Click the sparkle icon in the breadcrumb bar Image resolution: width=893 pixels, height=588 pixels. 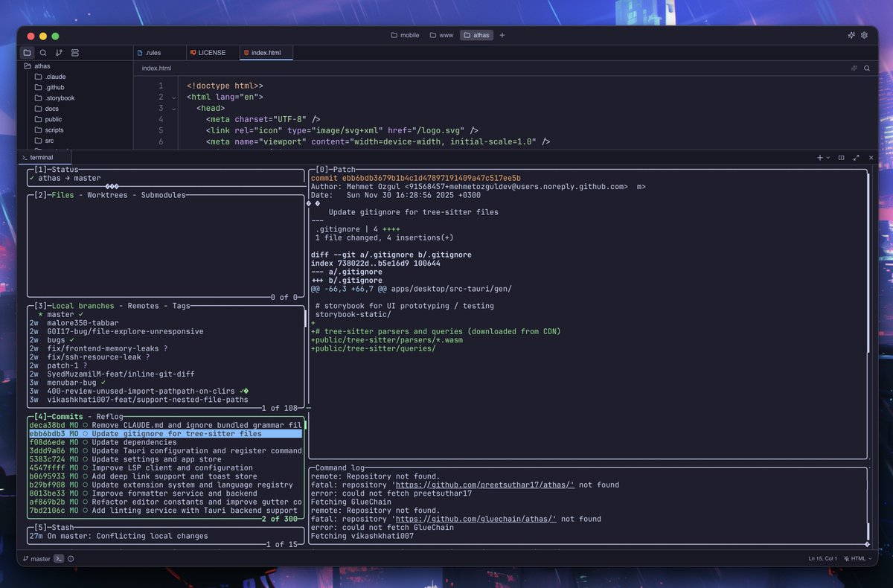[x=854, y=68]
